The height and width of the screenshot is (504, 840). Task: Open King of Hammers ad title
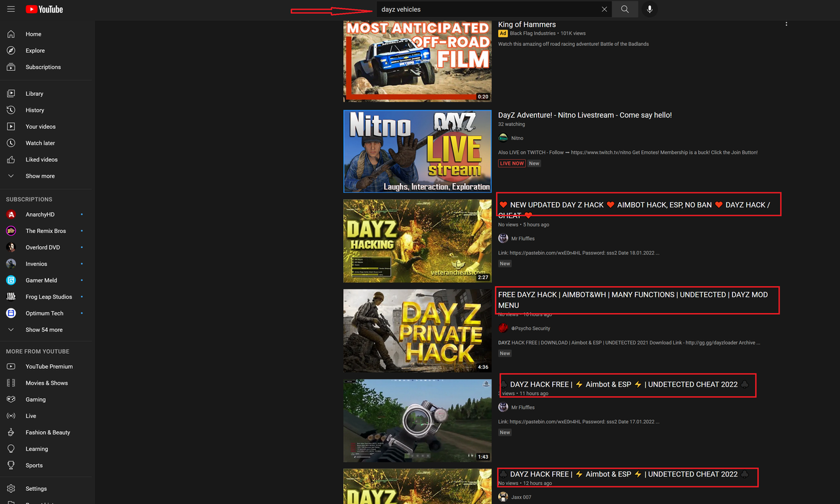click(x=527, y=25)
